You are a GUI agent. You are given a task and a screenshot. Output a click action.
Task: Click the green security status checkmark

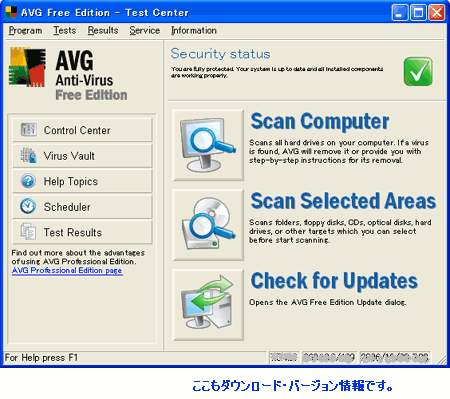tap(418, 71)
